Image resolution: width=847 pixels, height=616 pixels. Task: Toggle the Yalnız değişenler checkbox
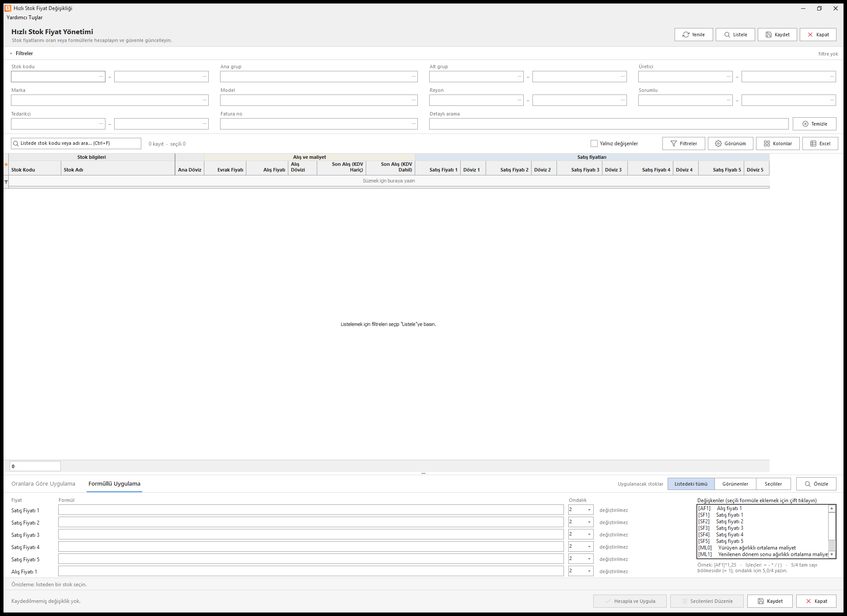click(x=594, y=143)
